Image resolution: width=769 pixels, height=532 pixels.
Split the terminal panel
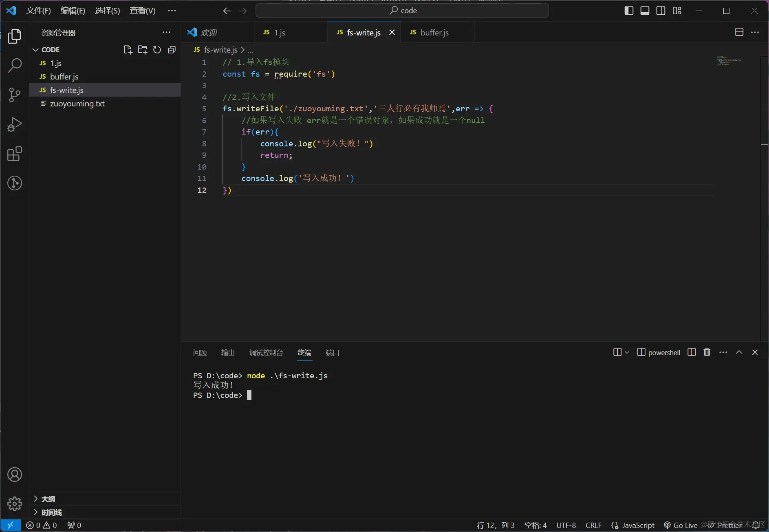tap(692, 352)
